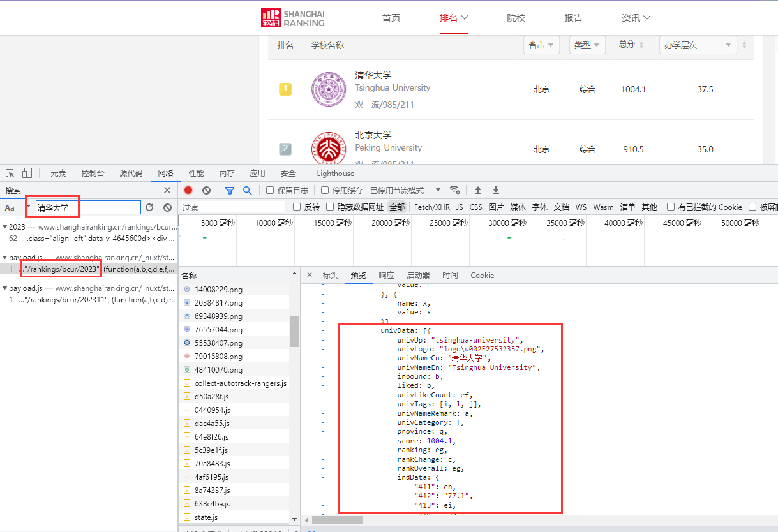This screenshot has height=532, width=778.
Task: Click the sort arrows beside 总分
Action: (641, 45)
